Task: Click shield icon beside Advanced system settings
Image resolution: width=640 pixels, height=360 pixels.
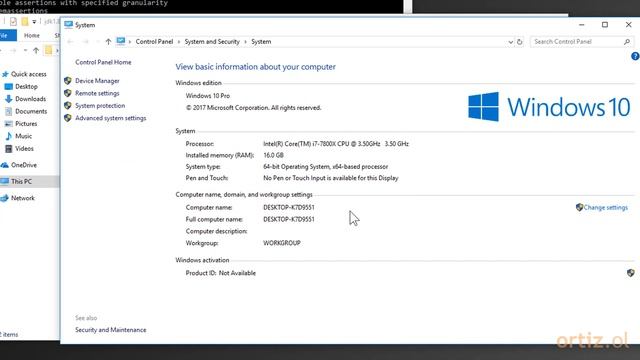Action: pos(68,118)
